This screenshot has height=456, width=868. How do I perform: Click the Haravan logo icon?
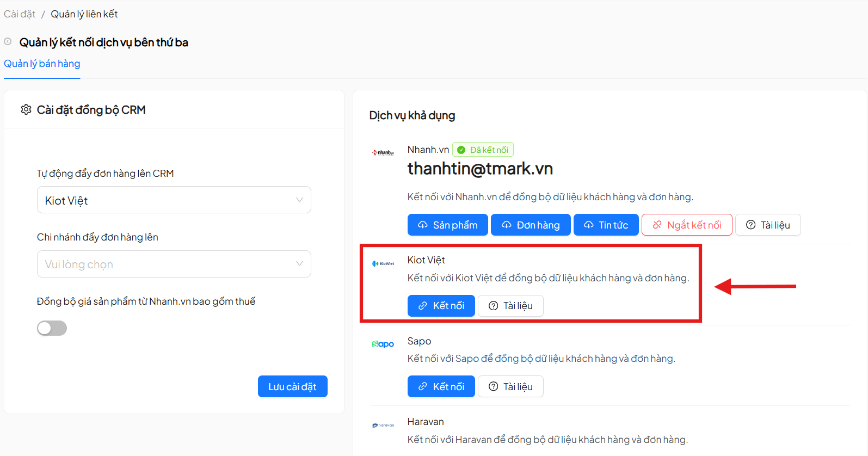coord(383,425)
